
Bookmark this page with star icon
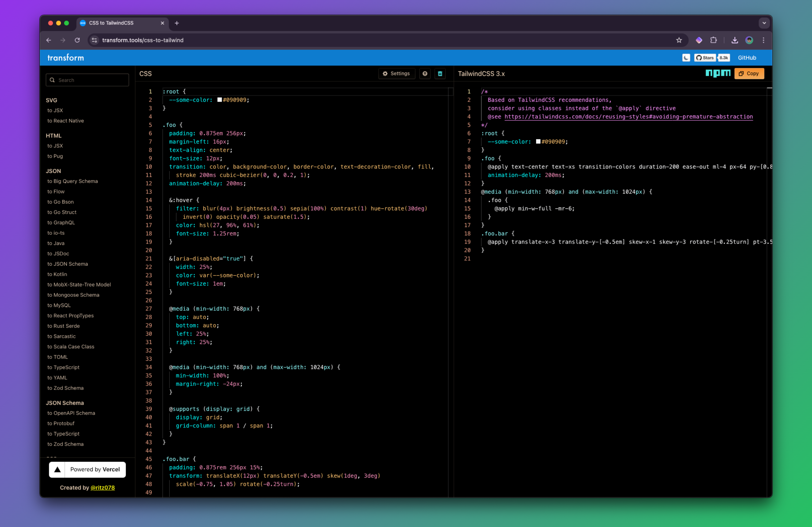(x=679, y=40)
